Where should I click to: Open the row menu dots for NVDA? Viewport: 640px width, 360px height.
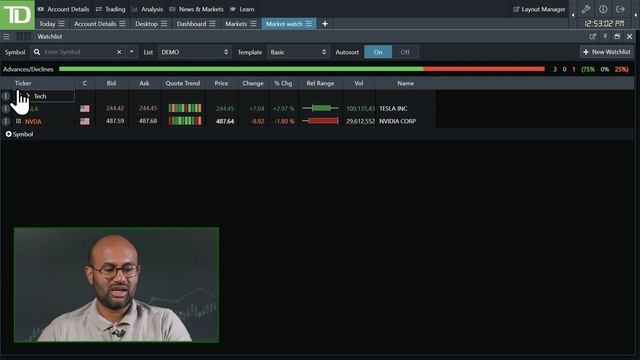6,121
